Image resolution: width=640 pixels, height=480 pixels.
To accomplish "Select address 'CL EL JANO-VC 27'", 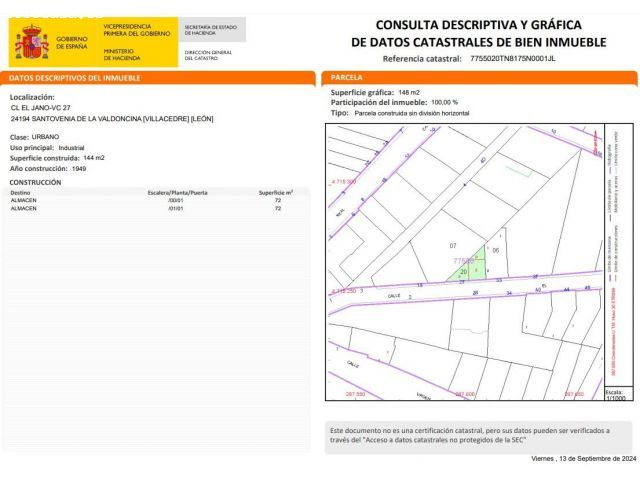I will click(x=40, y=108).
